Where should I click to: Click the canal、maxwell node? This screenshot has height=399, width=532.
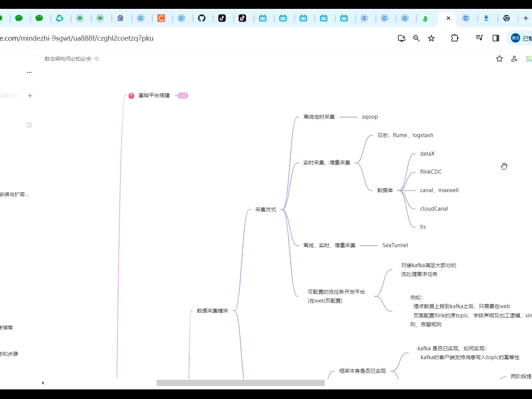pyautogui.click(x=439, y=190)
